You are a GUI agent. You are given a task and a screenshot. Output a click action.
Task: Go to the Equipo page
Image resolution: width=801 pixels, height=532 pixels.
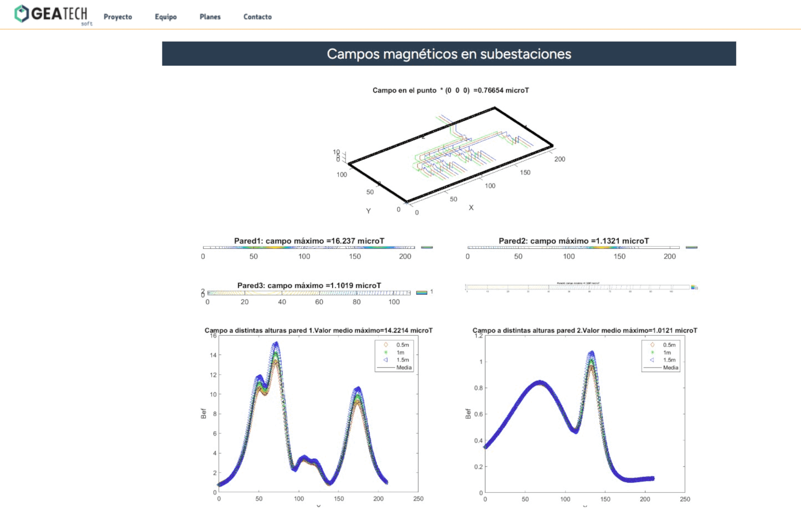click(x=166, y=17)
